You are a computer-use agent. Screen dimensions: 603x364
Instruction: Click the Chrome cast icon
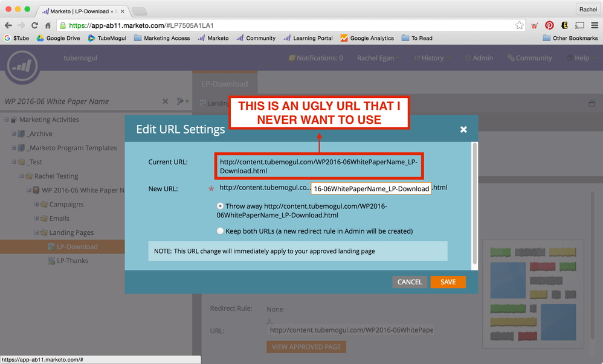pyautogui.click(x=579, y=25)
